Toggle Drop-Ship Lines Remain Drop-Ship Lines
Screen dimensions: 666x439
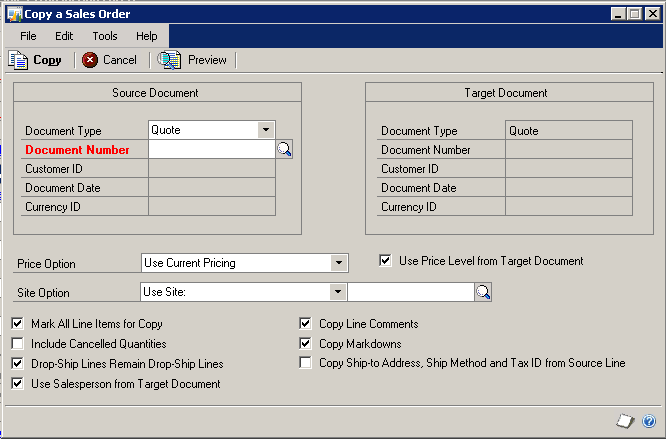tap(17, 363)
